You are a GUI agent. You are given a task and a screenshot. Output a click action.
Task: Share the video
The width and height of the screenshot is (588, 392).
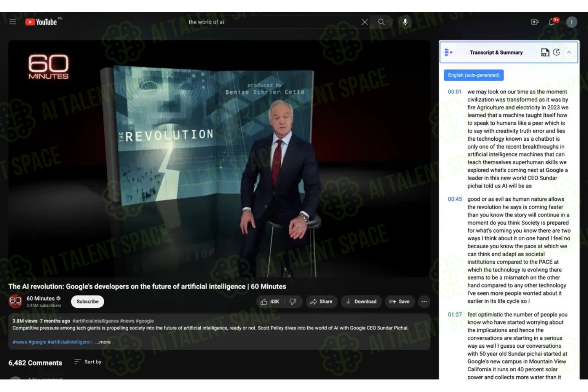pos(321,301)
